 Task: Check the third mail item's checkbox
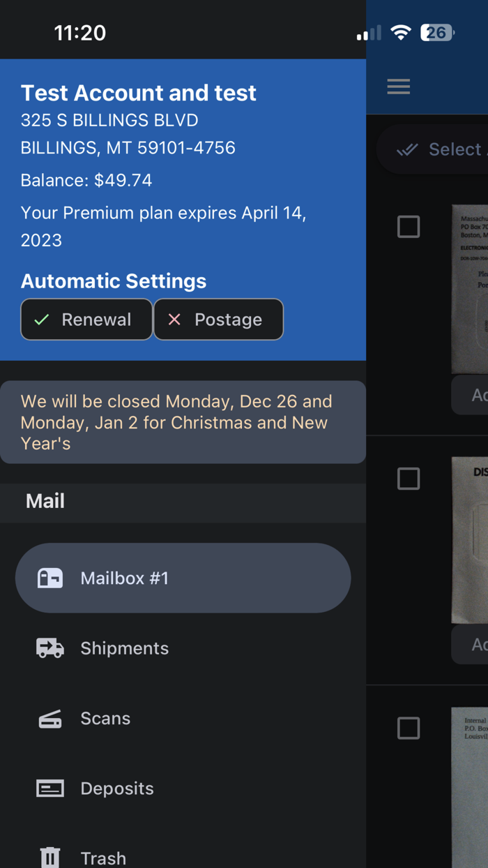point(409,728)
